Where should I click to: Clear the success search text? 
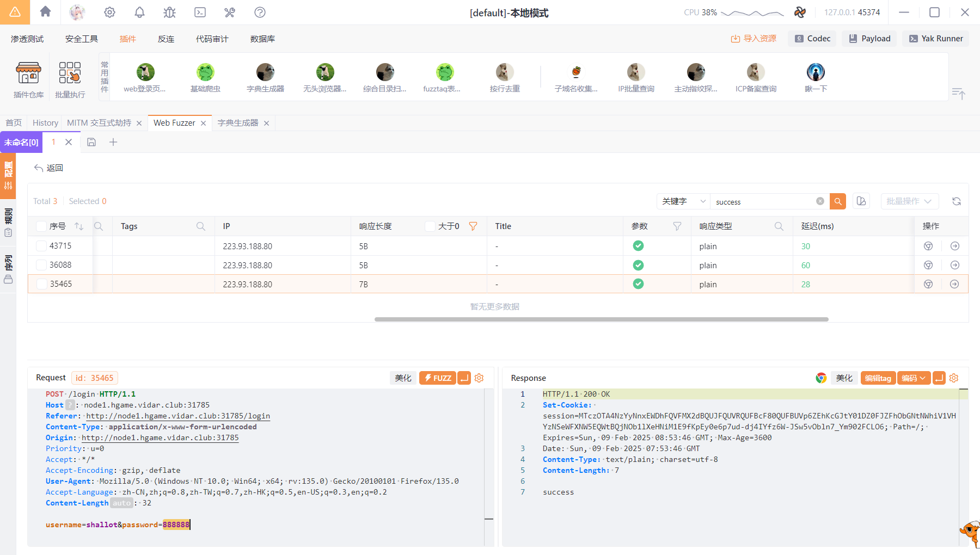(x=820, y=201)
